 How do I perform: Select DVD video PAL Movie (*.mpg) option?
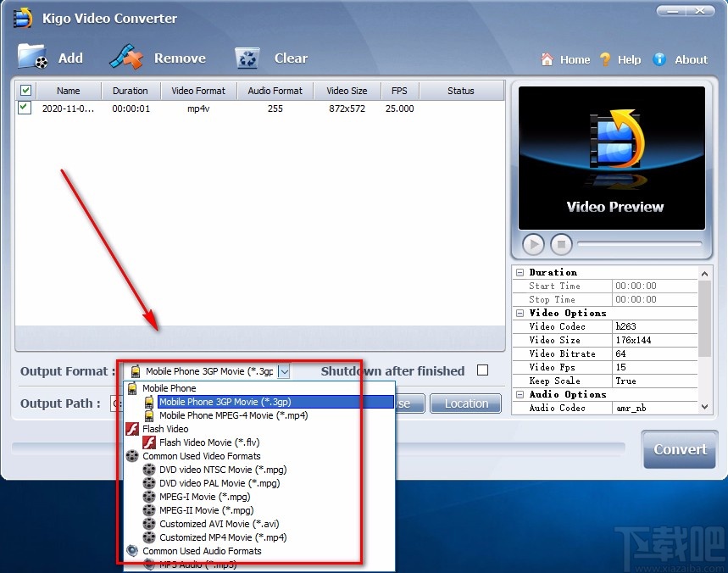(220, 483)
